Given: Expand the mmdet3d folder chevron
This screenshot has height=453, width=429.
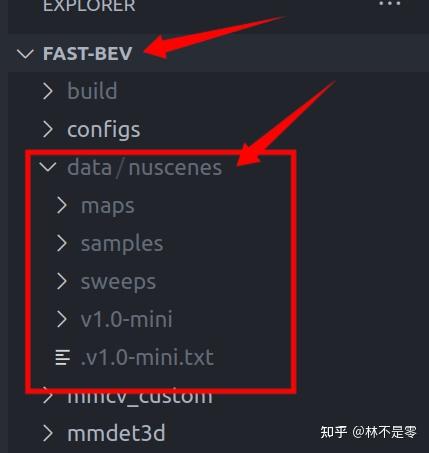Looking at the screenshot, I should [x=48, y=433].
